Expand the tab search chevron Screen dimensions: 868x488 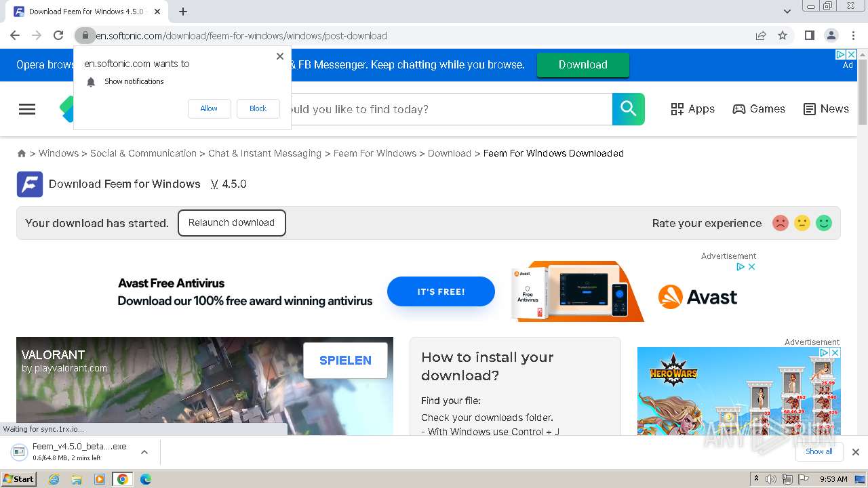(x=787, y=12)
